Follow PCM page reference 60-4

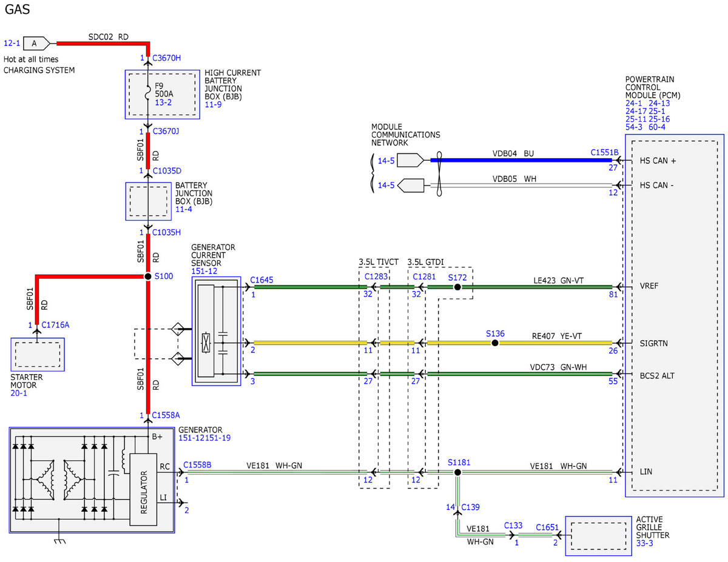pyautogui.click(x=657, y=127)
